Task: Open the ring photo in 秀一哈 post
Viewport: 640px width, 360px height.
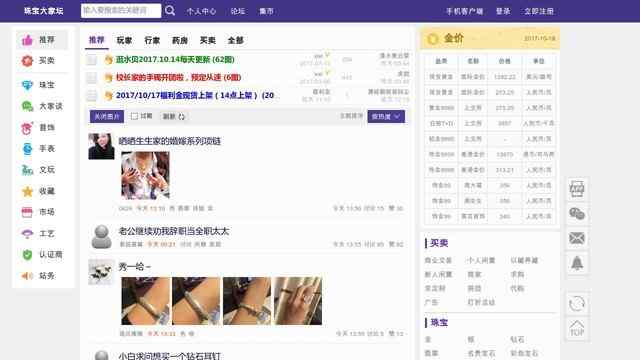Action: pos(298,301)
